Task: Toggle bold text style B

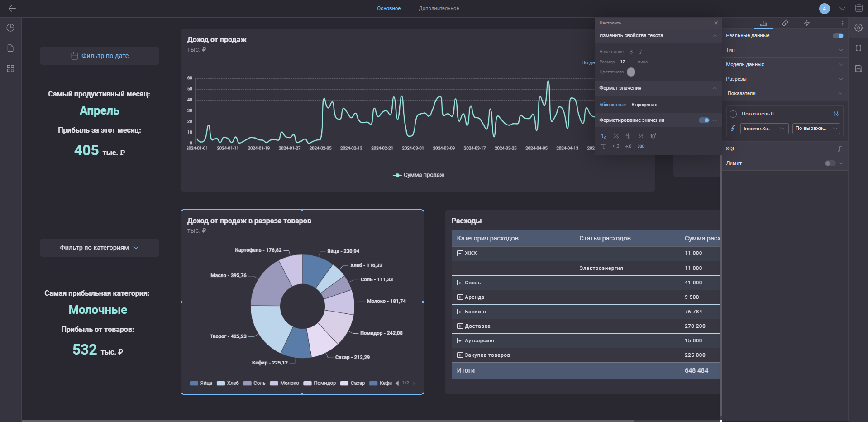Action: (x=631, y=52)
